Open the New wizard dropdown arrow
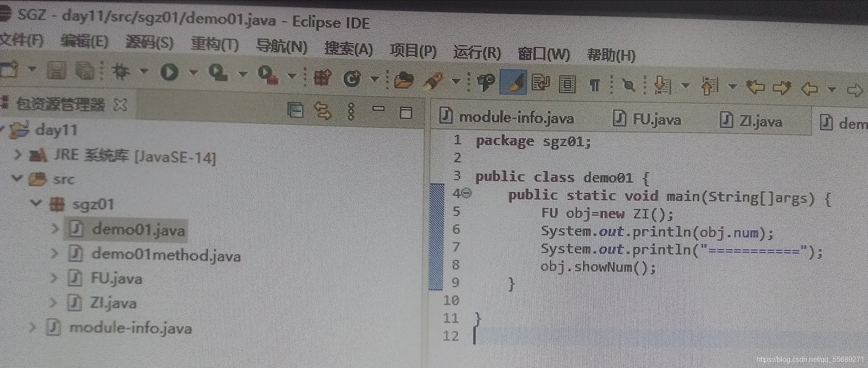The image size is (868, 368). 31,70
